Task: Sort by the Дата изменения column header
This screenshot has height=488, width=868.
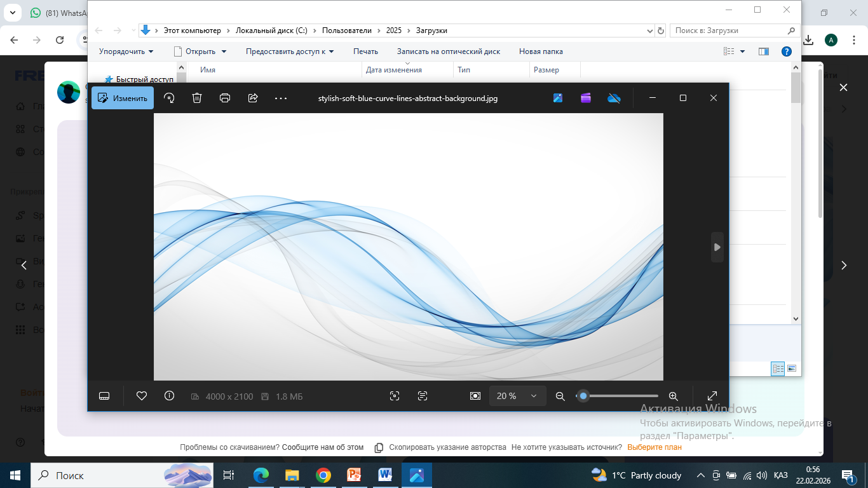Action: pyautogui.click(x=408, y=70)
